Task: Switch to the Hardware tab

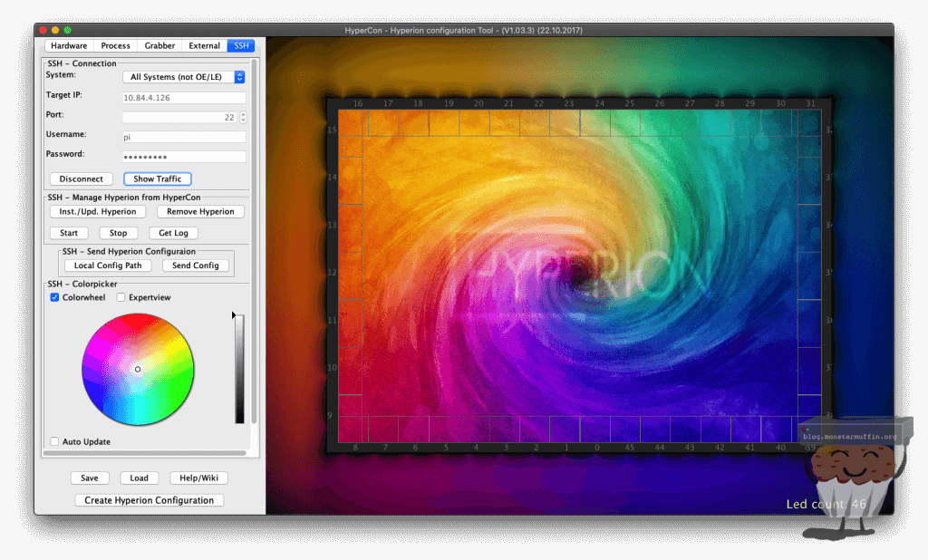Action: tap(70, 45)
